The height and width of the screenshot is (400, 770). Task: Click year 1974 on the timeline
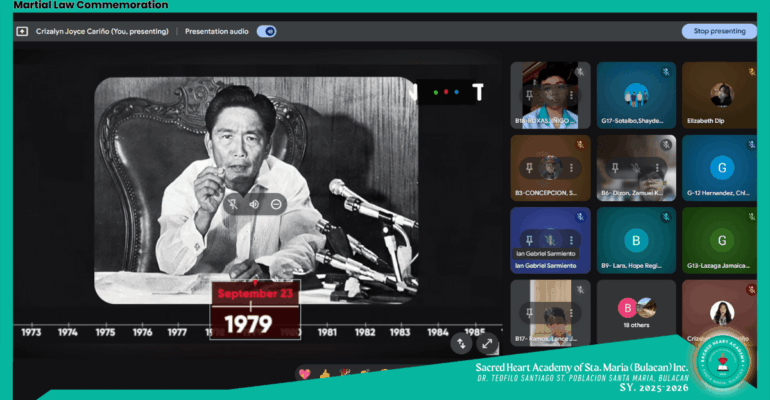point(68,332)
